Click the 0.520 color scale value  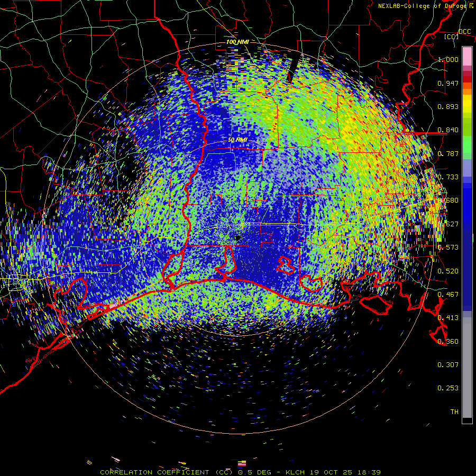coord(448,271)
